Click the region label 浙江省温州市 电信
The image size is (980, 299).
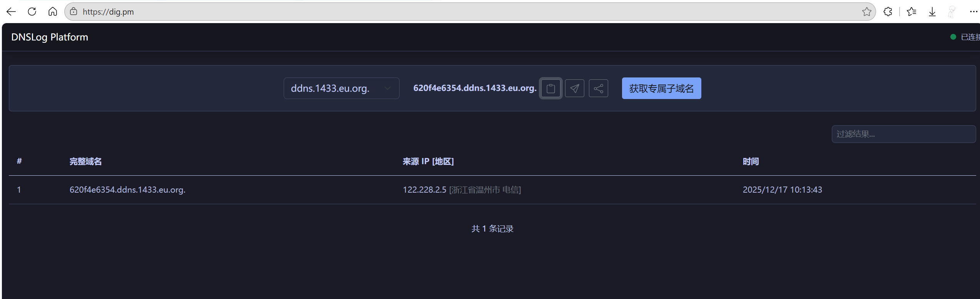[485, 190]
